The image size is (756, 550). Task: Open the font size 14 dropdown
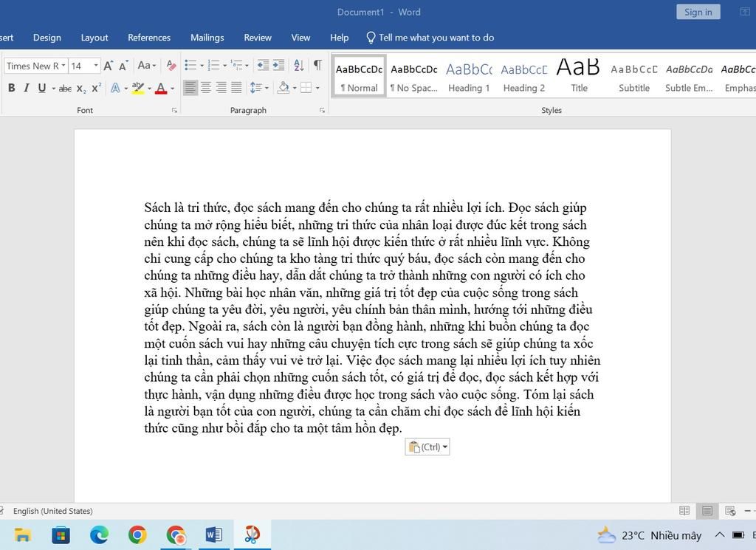tap(96, 66)
